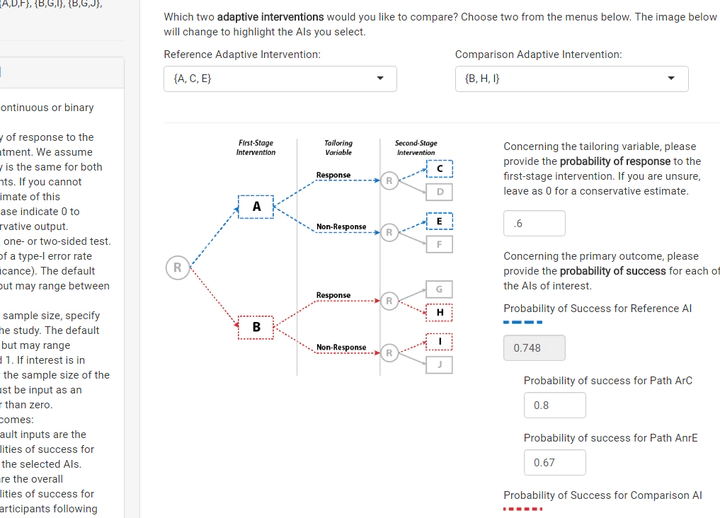Click second-stage intervention box I

click(x=439, y=342)
